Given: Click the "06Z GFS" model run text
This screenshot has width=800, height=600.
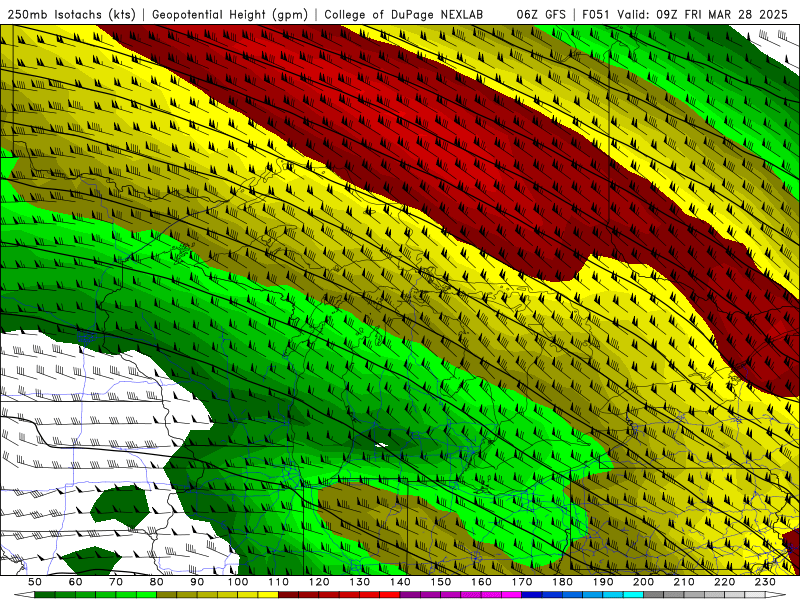Looking at the screenshot, I should point(541,14).
